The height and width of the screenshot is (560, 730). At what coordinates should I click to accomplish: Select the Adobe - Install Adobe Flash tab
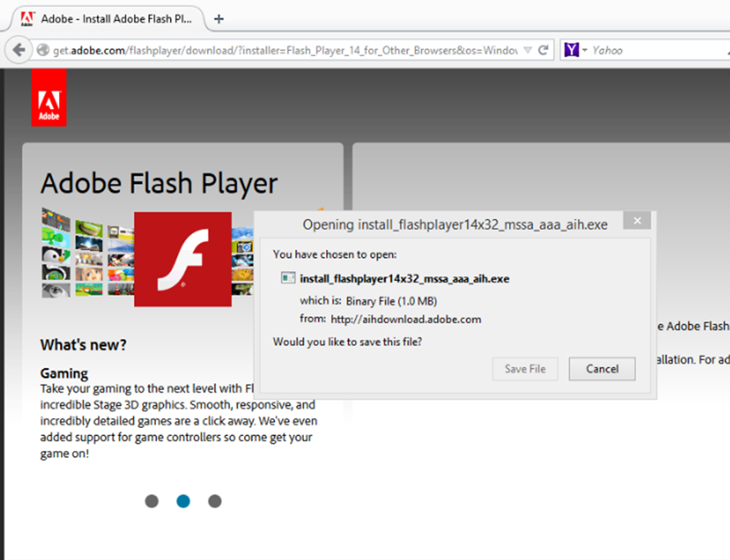(107, 19)
